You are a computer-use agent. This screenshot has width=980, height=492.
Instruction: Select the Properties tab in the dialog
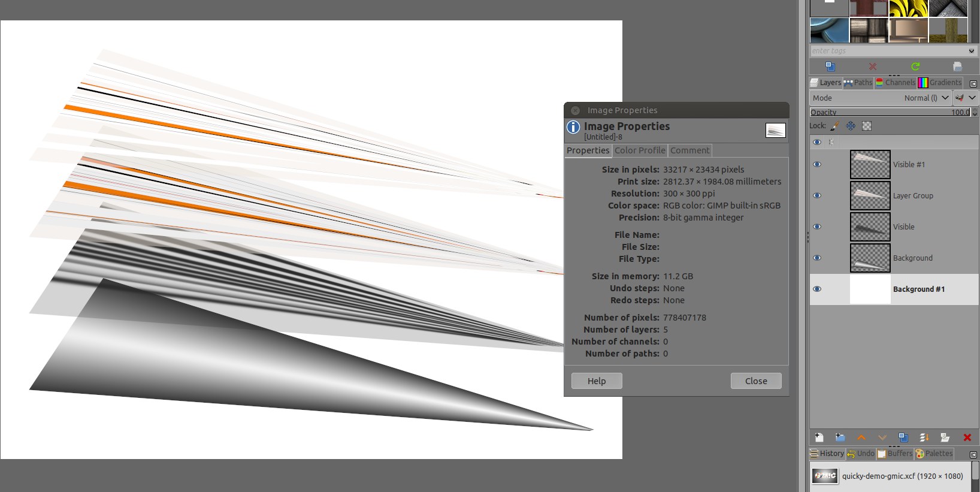pos(588,150)
